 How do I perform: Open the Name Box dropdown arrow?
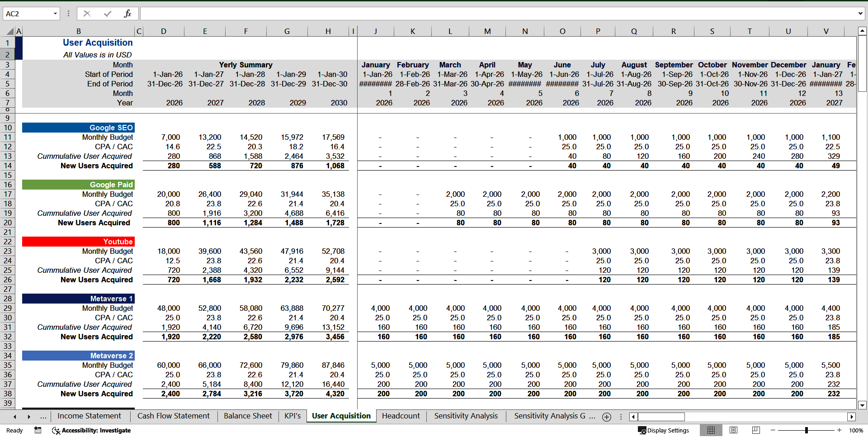pyautogui.click(x=55, y=14)
